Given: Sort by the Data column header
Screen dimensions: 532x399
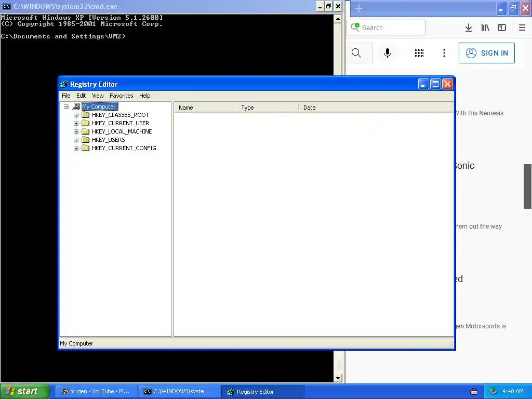Looking at the screenshot, I should pyautogui.click(x=373, y=108).
